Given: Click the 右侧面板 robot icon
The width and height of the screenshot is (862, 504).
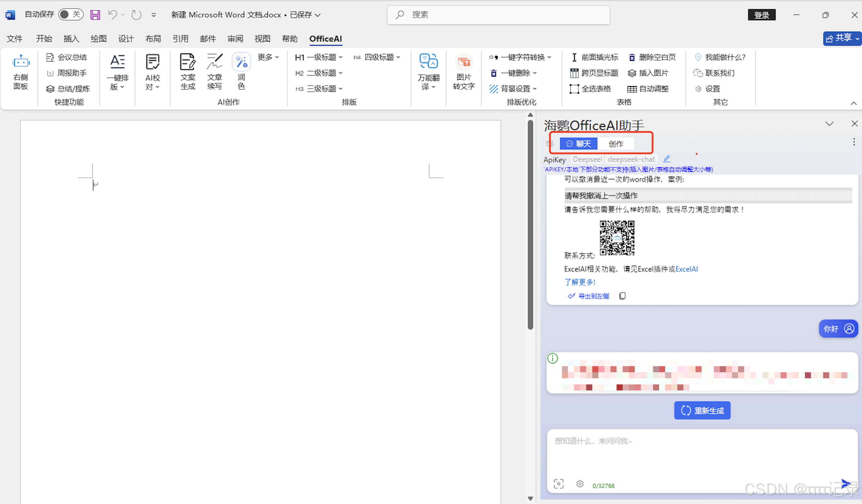Looking at the screenshot, I should (x=21, y=62).
